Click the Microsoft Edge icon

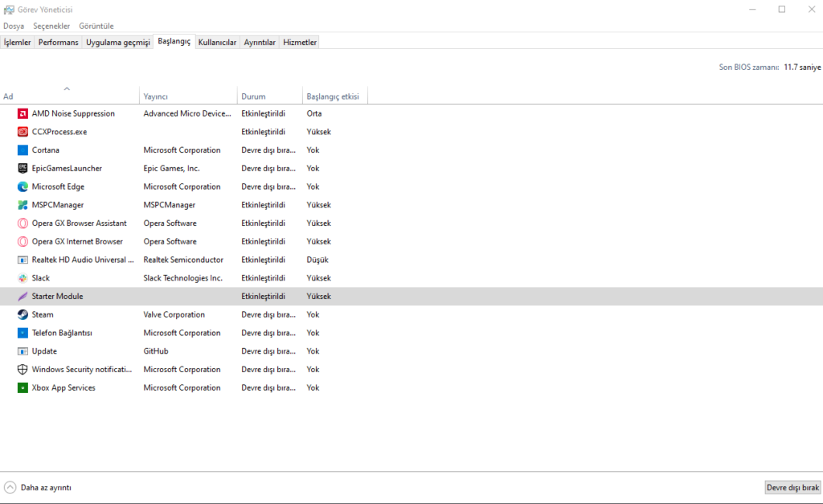(23, 186)
